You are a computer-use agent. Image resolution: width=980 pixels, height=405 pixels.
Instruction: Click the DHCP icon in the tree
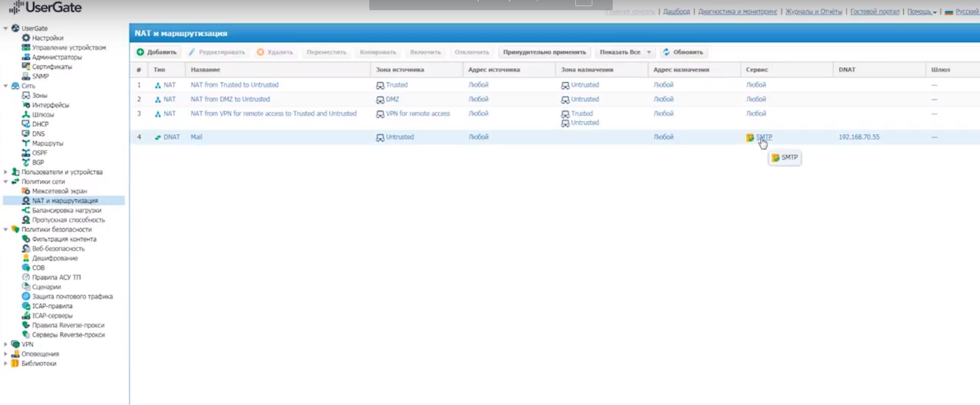tap(26, 124)
